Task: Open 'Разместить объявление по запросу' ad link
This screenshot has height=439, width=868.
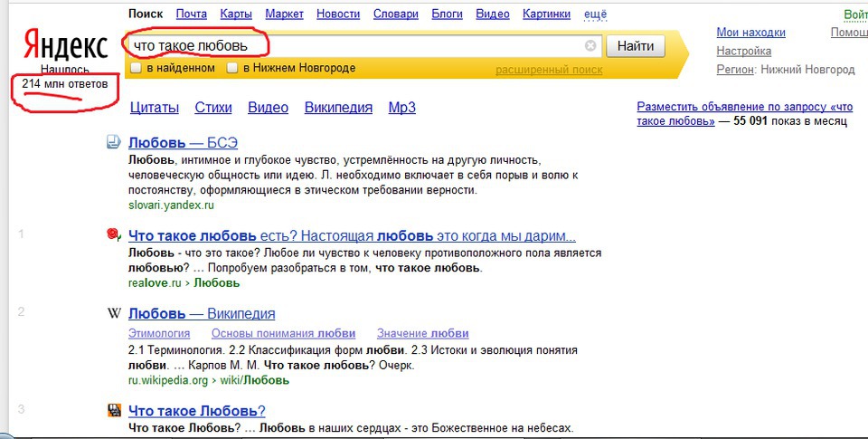Action: tap(744, 114)
